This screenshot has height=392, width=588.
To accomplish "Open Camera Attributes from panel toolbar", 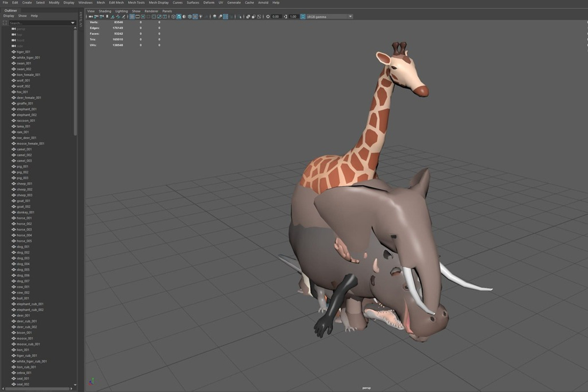I will 101,17.
